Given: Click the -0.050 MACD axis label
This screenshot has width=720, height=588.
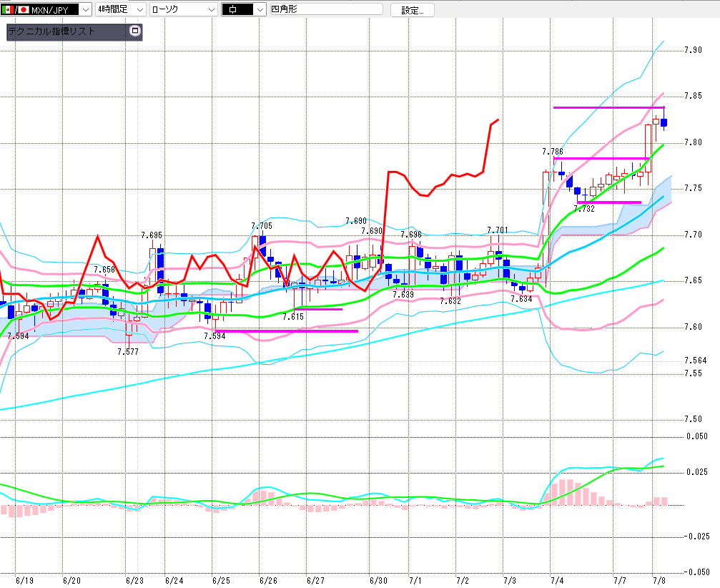Looking at the screenshot, I should click(x=696, y=572).
